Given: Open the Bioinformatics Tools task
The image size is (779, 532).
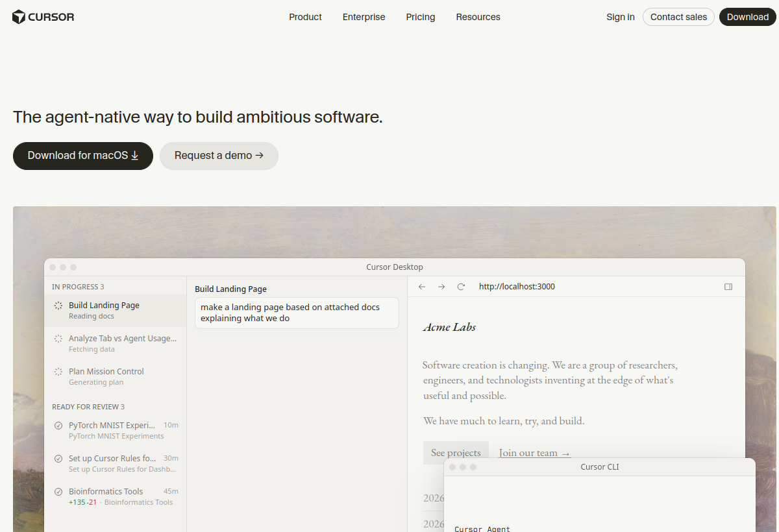Looking at the screenshot, I should pos(116,496).
